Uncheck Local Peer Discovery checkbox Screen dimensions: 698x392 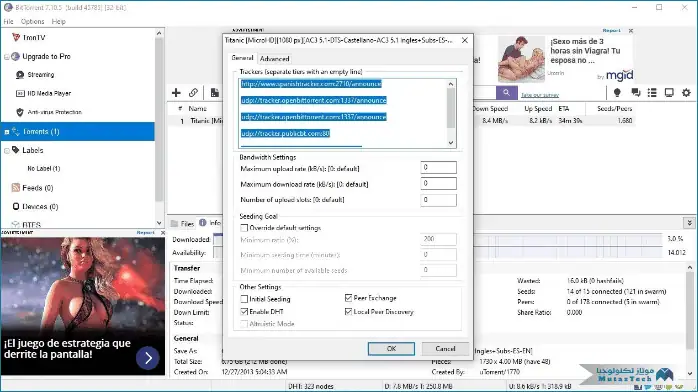click(348, 312)
